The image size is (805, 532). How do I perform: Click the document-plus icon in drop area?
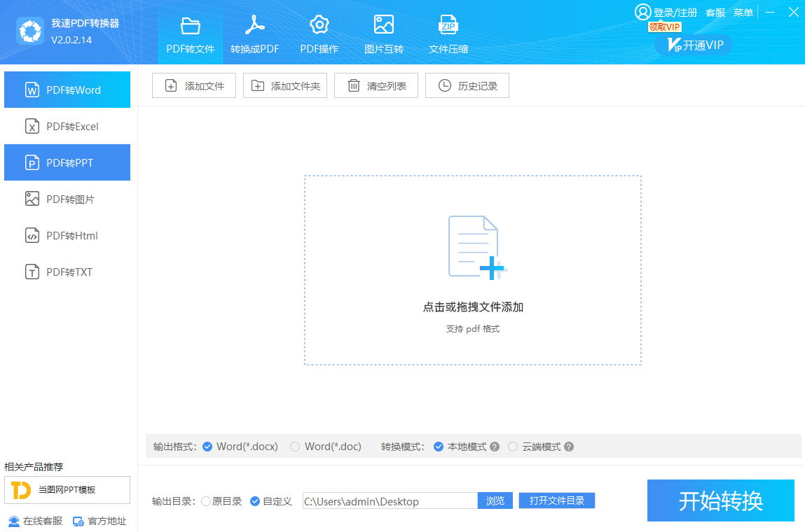click(474, 247)
